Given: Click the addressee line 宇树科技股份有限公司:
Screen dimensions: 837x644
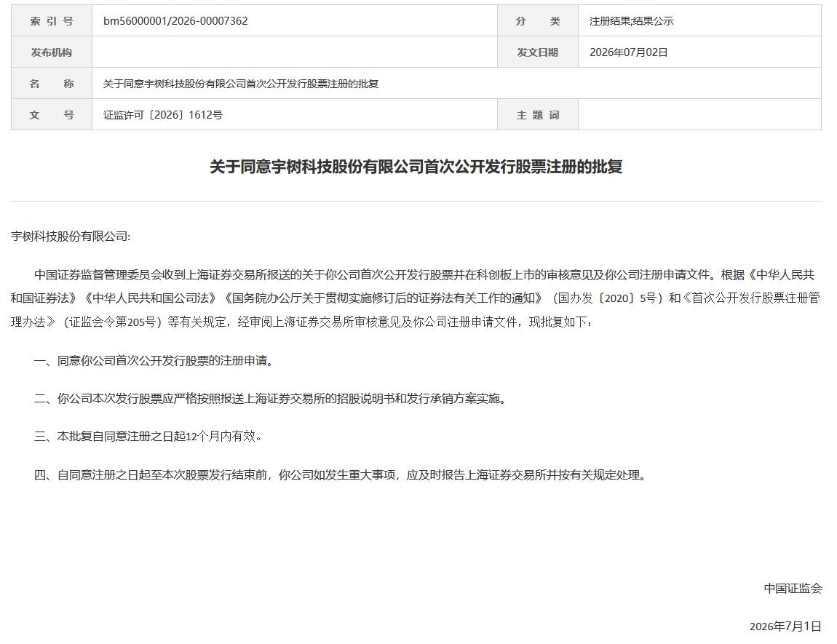Looking at the screenshot, I should [71, 236].
